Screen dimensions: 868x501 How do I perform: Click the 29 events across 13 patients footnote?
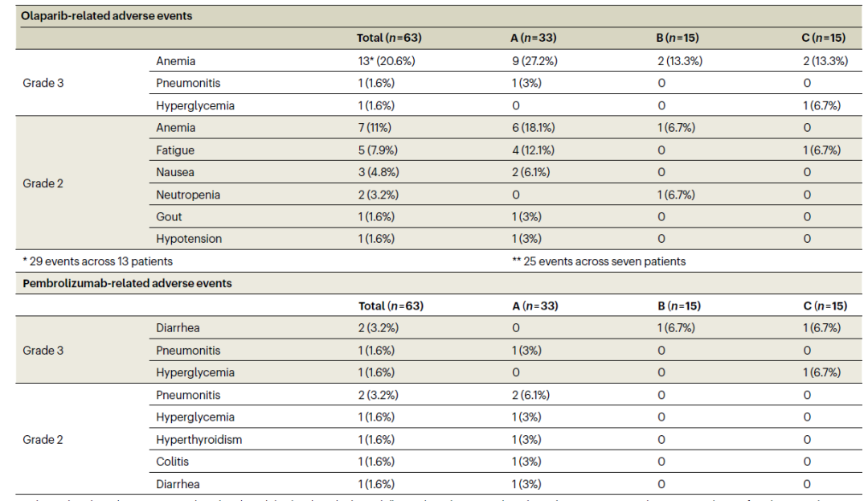[x=97, y=261]
